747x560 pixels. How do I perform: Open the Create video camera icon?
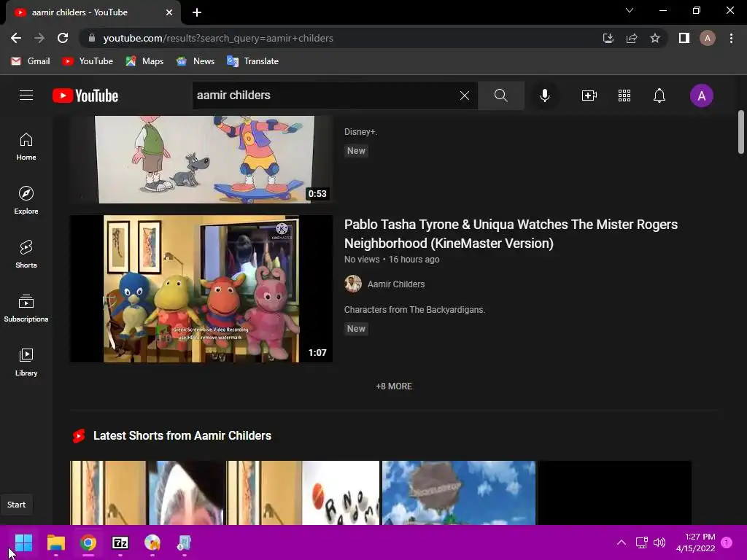589,96
